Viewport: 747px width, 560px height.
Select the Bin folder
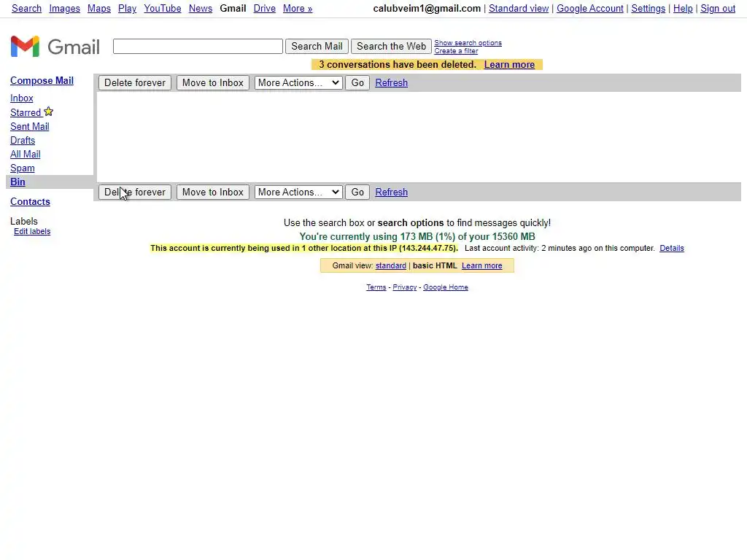click(18, 182)
